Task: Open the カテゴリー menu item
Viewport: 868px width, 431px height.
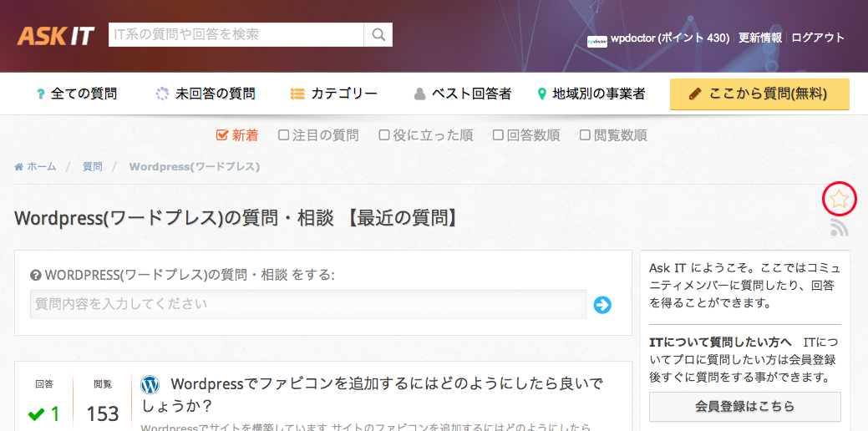Action: coord(334,94)
